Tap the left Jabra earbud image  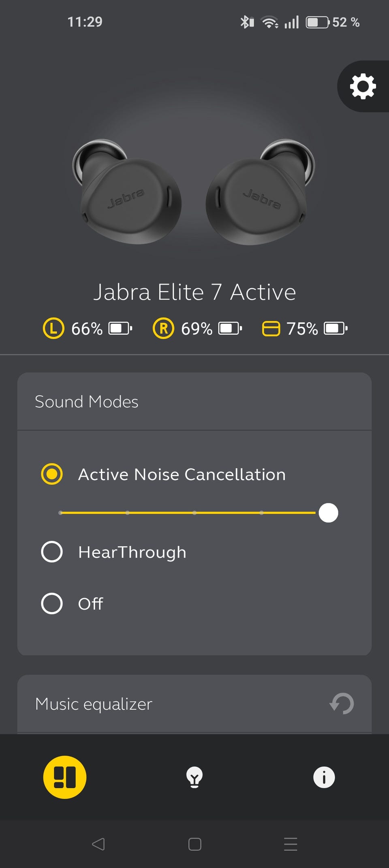pos(127,193)
